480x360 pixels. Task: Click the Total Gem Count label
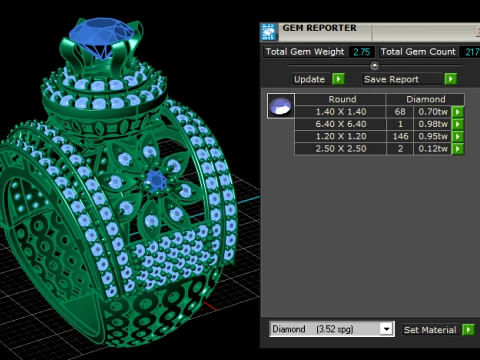tap(418, 52)
